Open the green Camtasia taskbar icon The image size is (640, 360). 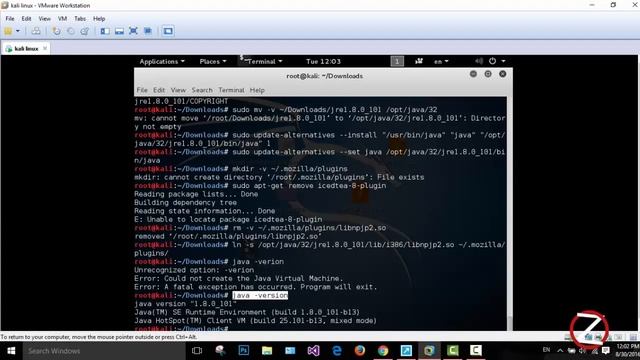[x=453, y=351]
